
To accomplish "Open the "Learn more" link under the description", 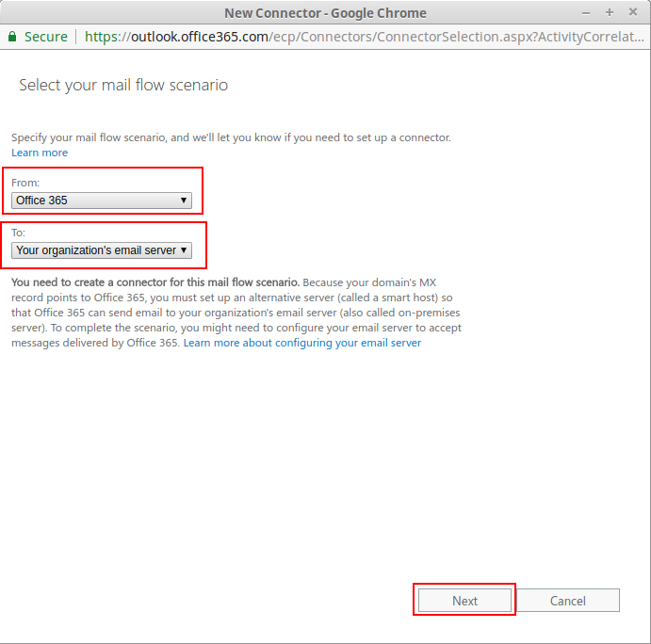I will pyautogui.click(x=40, y=153).
